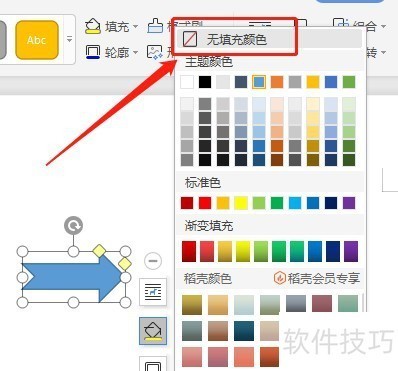
Task: Pick green theme color swatch
Action: pos(349,82)
